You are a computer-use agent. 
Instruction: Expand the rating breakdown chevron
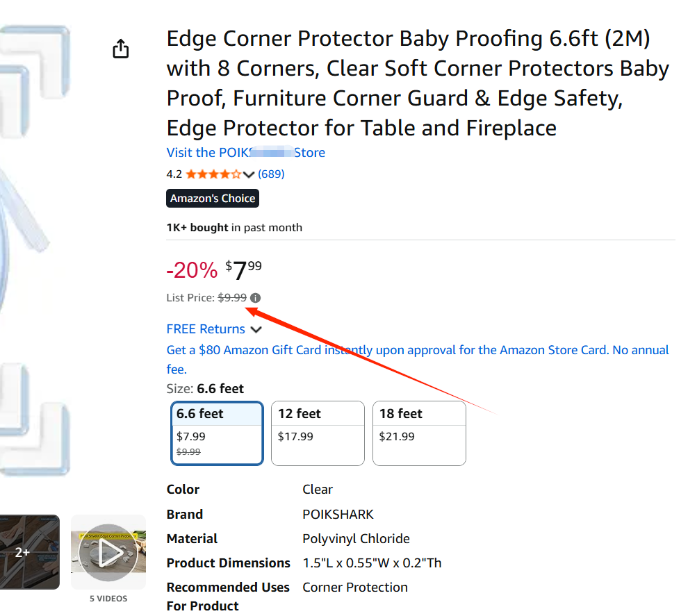249,174
